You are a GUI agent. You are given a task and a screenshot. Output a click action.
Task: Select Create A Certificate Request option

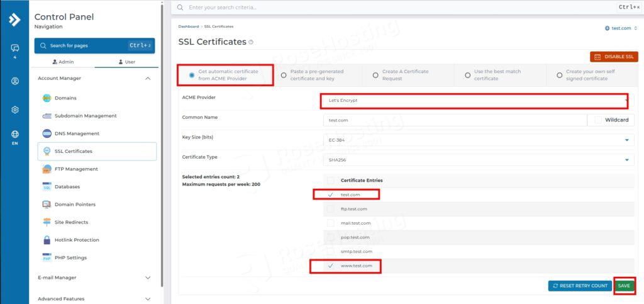[x=375, y=75]
